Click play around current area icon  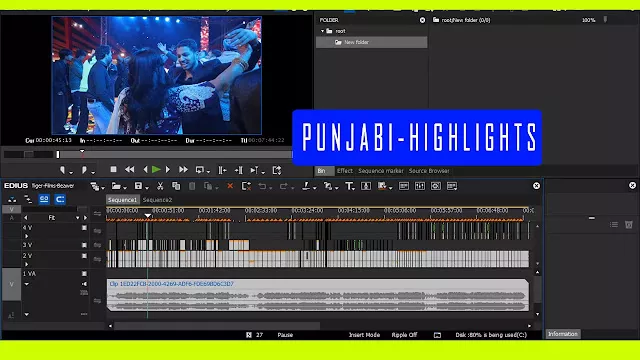pos(255,170)
